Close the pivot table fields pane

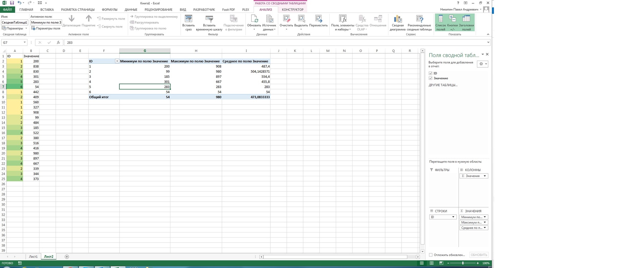click(487, 54)
